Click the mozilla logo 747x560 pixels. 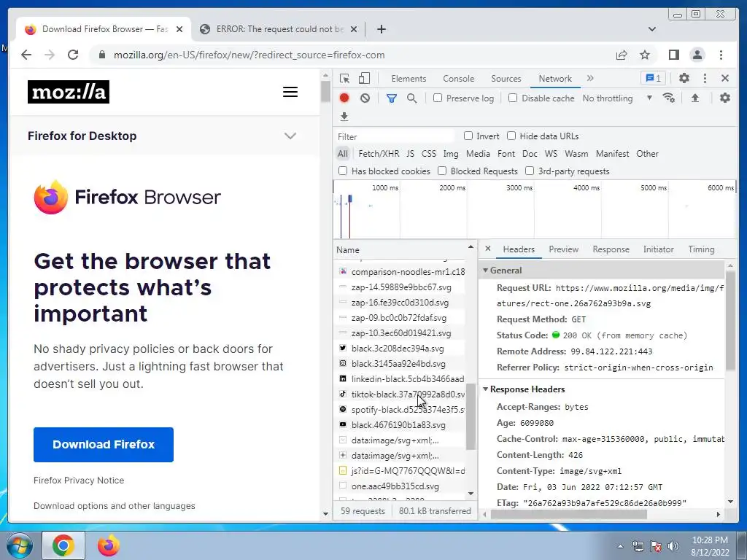[69, 92]
